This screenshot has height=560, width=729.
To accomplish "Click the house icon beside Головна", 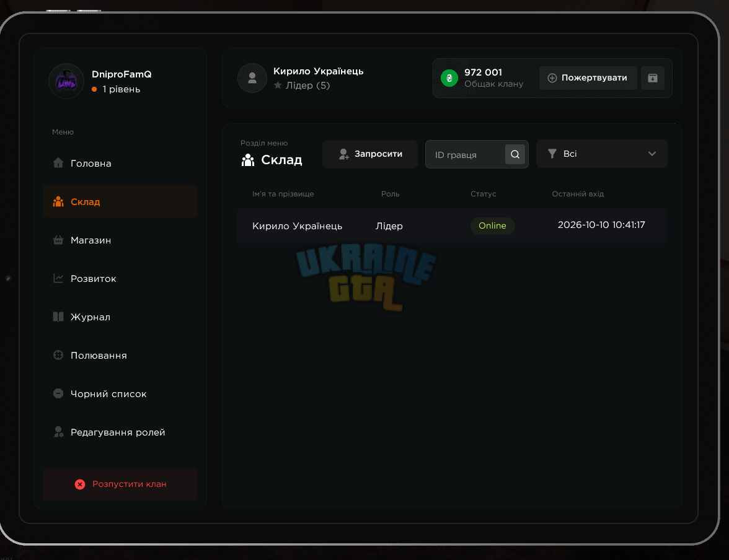I will (x=58, y=163).
